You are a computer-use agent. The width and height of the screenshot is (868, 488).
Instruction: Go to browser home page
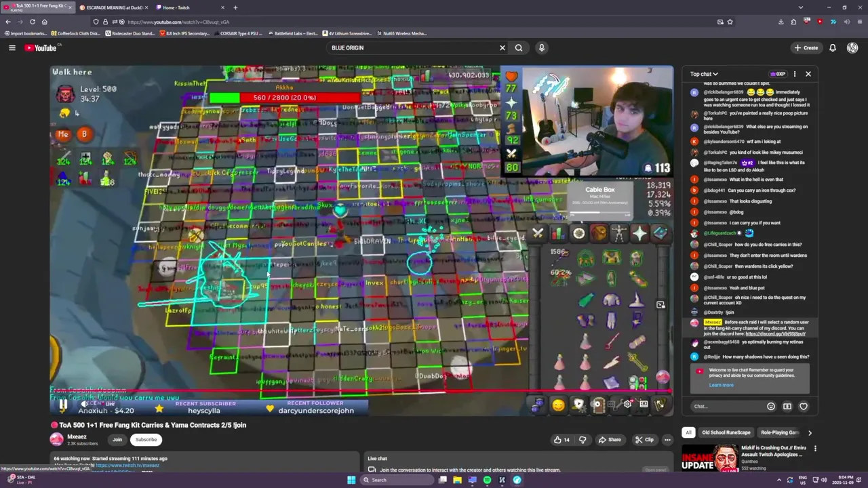point(45,22)
